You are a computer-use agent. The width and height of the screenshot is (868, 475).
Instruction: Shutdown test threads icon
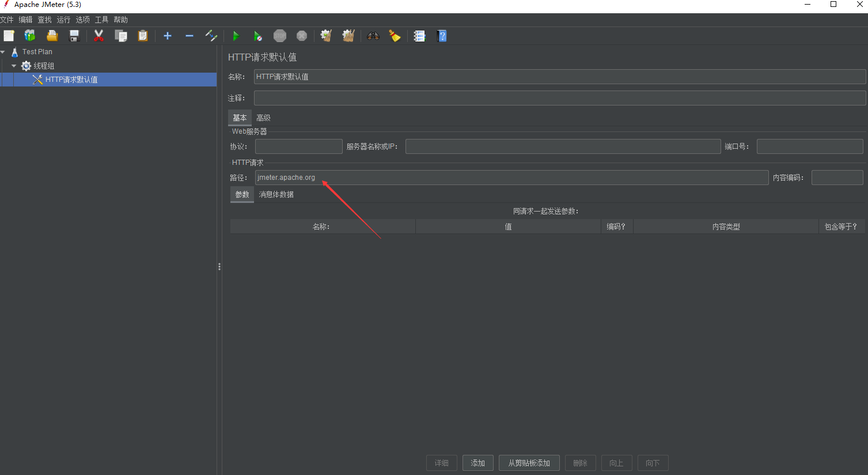pyautogui.click(x=302, y=36)
